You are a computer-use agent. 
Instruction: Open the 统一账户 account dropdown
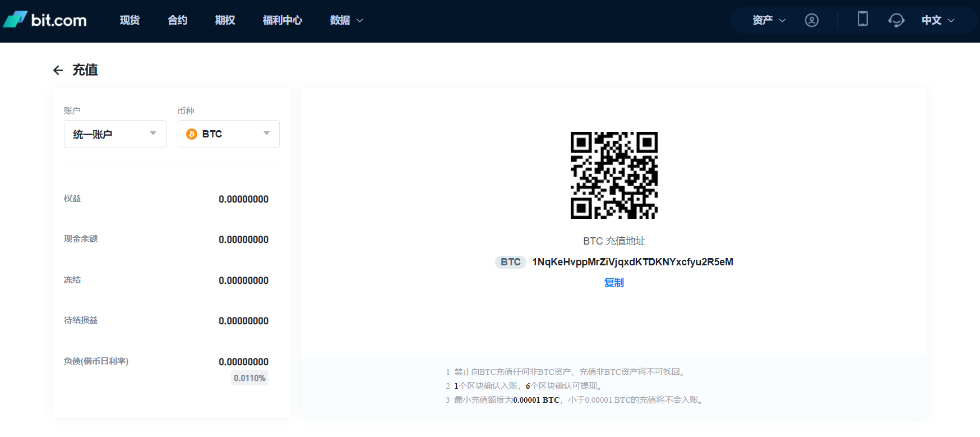(x=115, y=134)
